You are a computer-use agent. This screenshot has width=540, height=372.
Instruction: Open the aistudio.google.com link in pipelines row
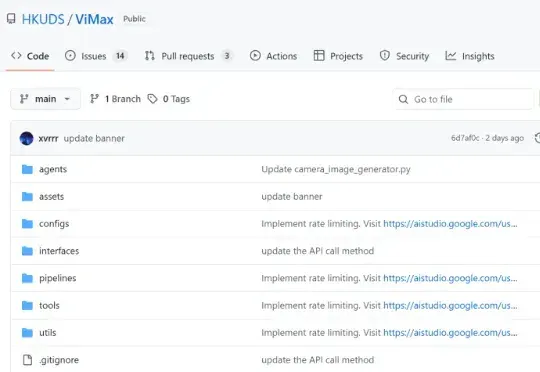(450, 278)
